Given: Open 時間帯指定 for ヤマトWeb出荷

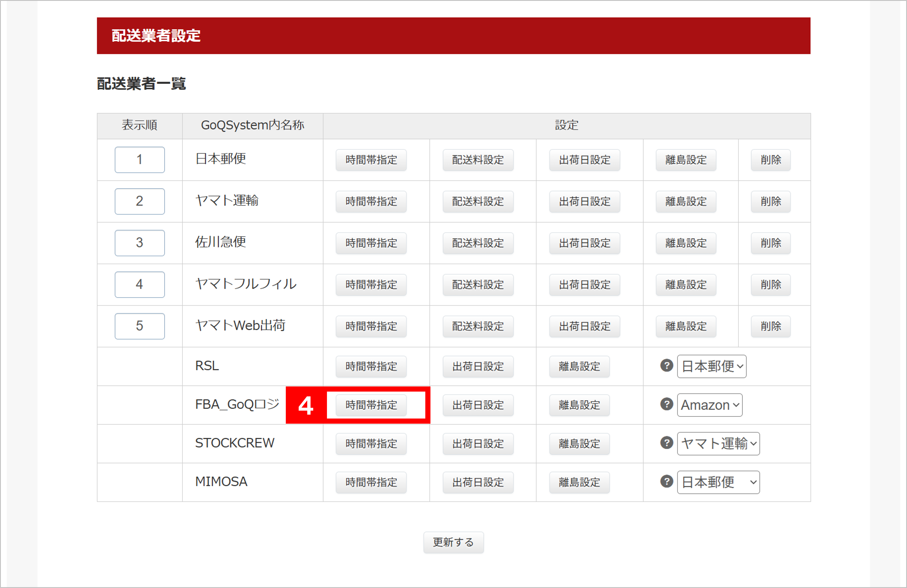Looking at the screenshot, I should [371, 326].
